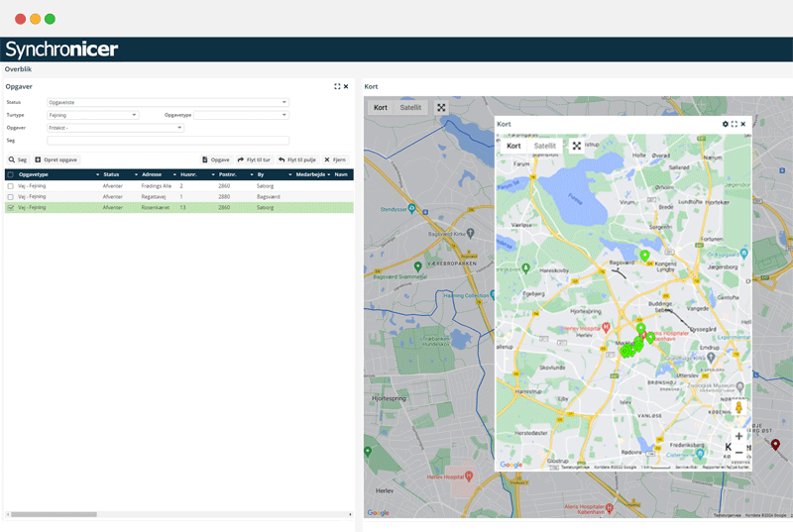Click the right scroll arrow of the table scrollbar
This screenshot has height=532, width=793.
pyautogui.click(x=351, y=514)
